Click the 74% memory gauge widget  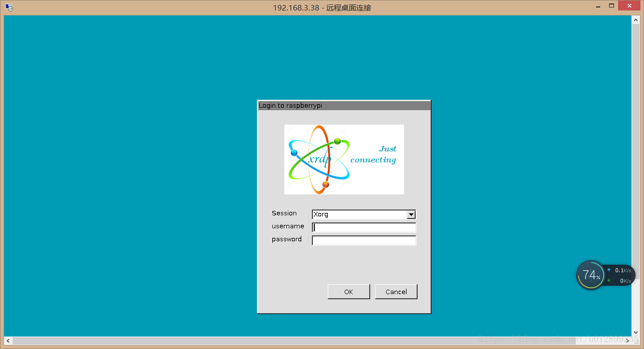[591, 275]
